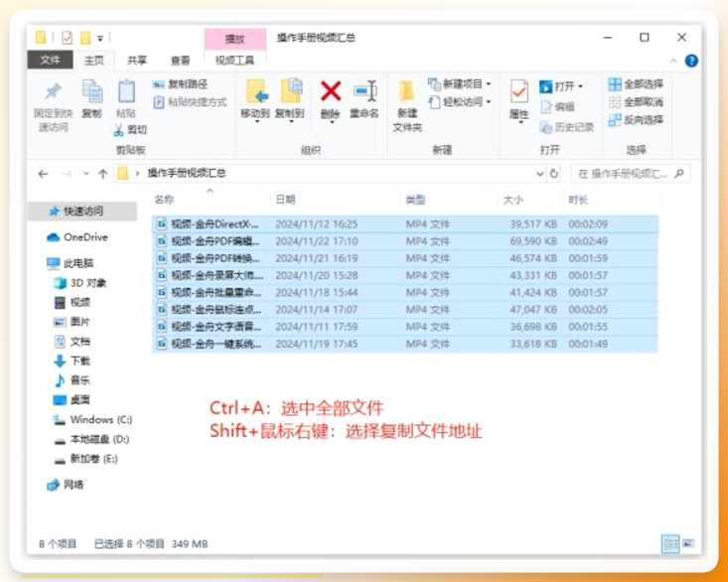Click Edit (编辑) in the ribbon
728x582 pixels.
pos(558,106)
